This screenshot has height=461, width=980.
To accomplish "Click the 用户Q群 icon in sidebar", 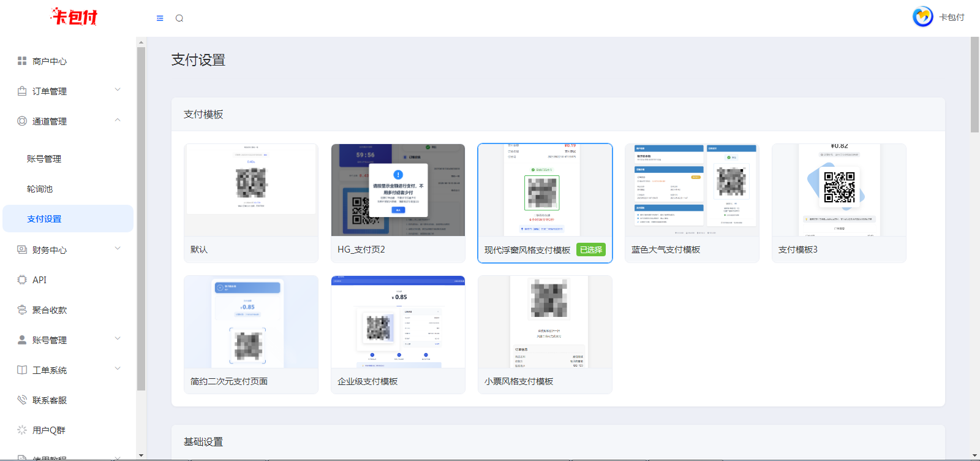I will click(x=22, y=430).
